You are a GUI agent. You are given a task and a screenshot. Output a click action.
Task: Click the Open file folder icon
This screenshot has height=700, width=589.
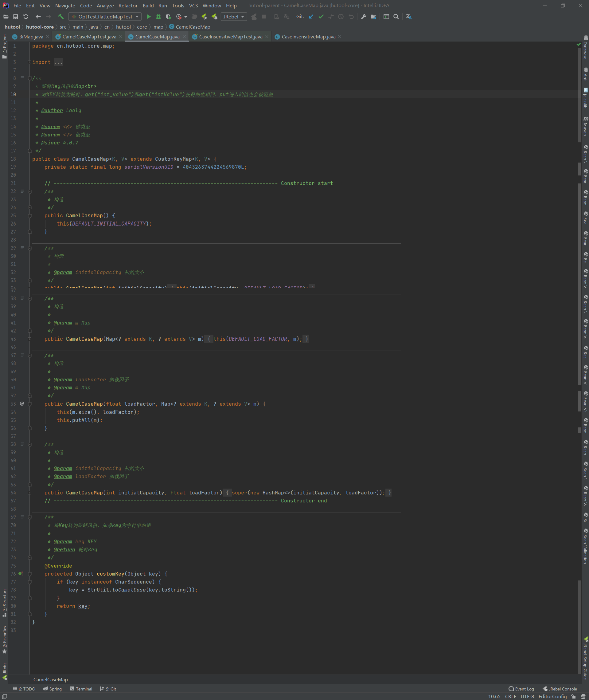pyautogui.click(x=6, y=17)
